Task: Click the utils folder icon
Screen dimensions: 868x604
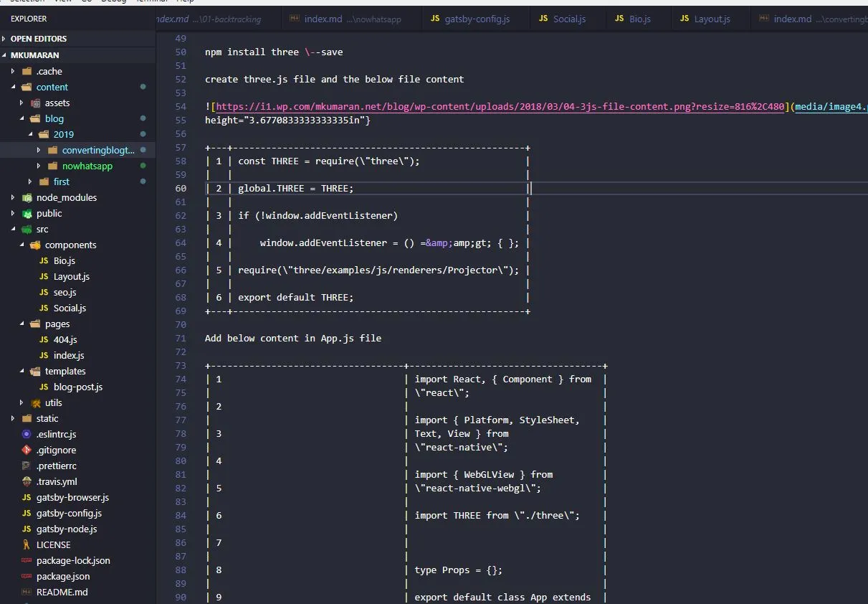Action: point(36,402)
